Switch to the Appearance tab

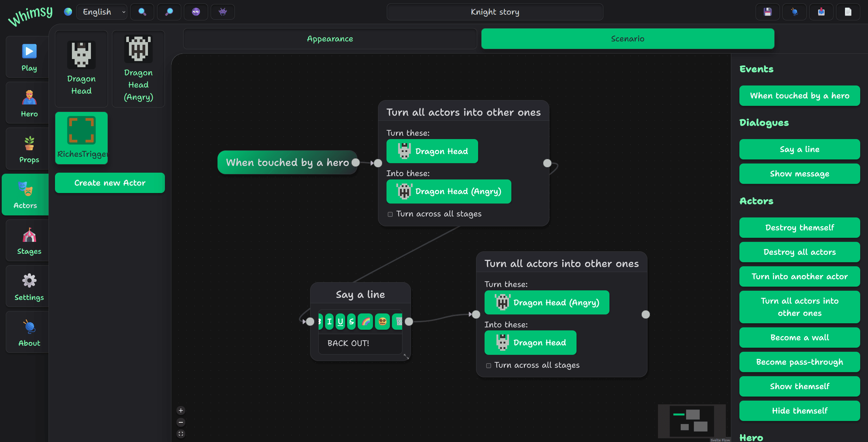coord(329,39)
